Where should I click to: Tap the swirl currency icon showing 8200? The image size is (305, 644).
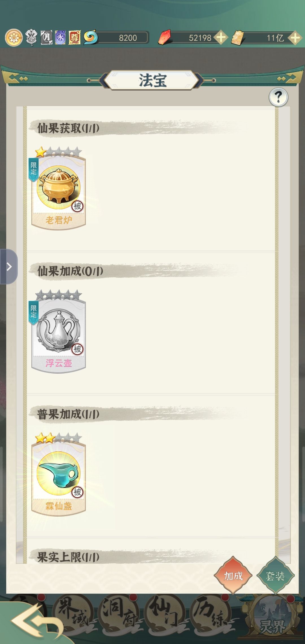(91, 37)
